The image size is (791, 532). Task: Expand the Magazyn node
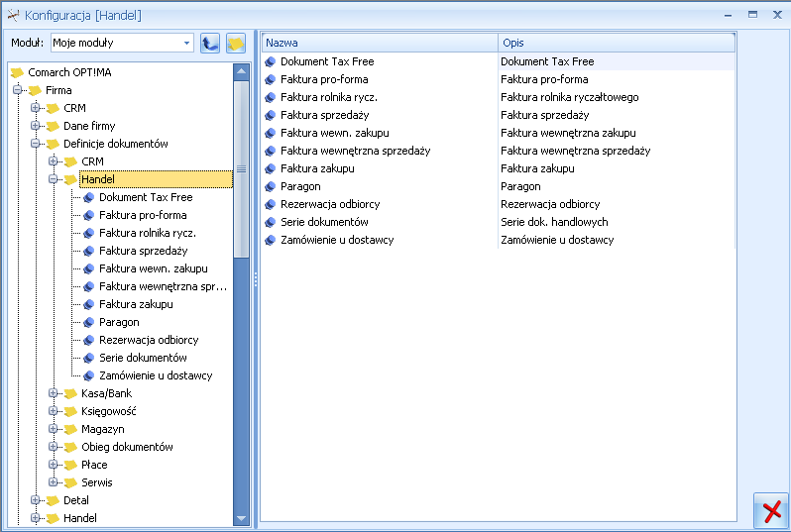[53, 429]
